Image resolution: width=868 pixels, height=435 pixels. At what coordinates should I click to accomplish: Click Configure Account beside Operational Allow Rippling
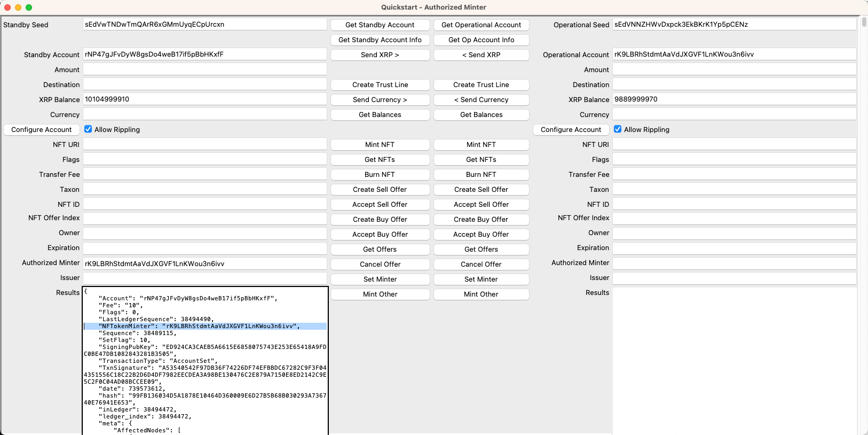tap(571, 130)
